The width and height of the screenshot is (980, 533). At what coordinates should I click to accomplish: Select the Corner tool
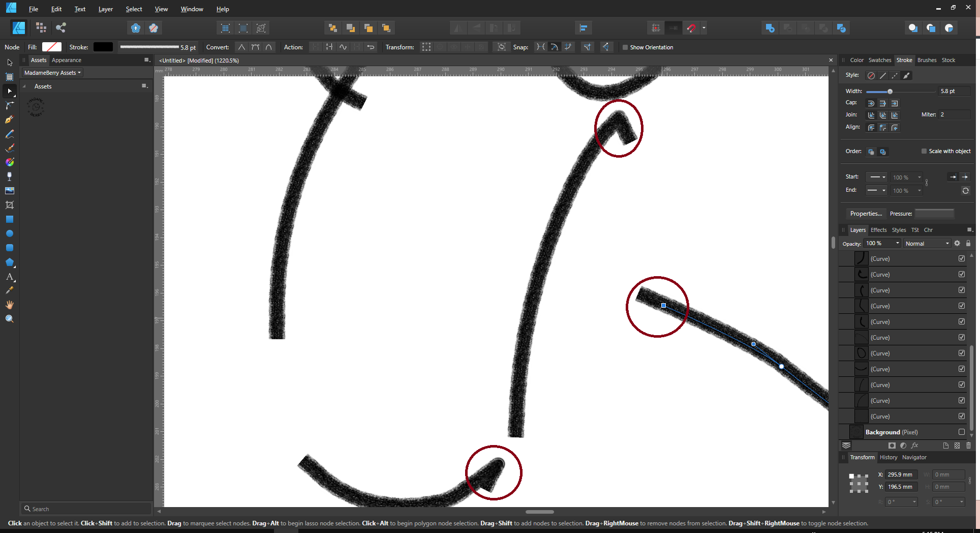(x=10, y=105)
